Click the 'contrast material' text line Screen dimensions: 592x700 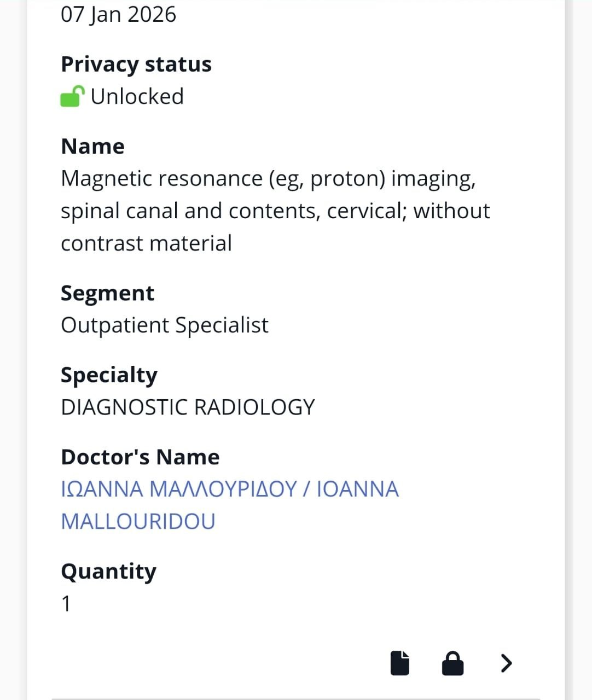pyautogui.click(x=146, y=243)
